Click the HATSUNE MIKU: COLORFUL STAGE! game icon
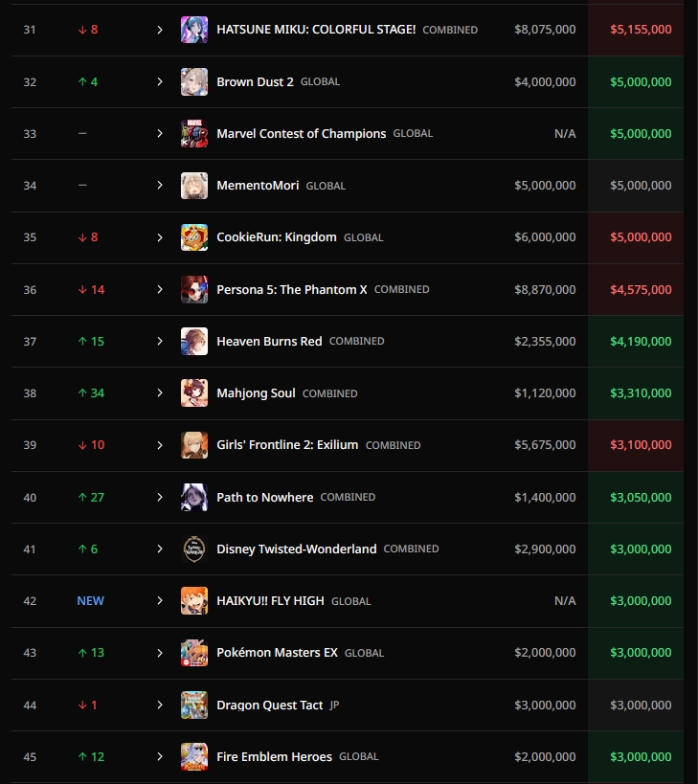698x784 pixels. coord(194,30)
